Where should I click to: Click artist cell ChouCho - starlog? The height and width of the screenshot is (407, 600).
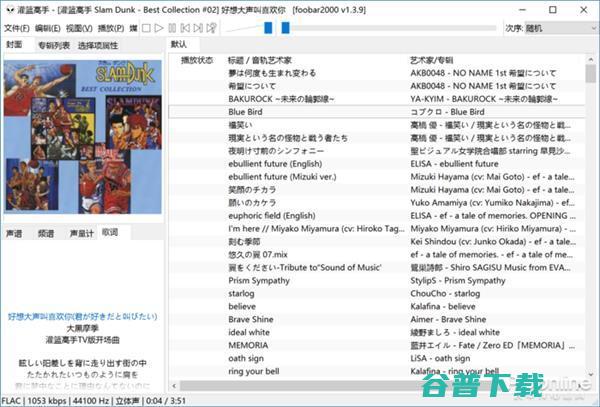click(x=445, y=294)
